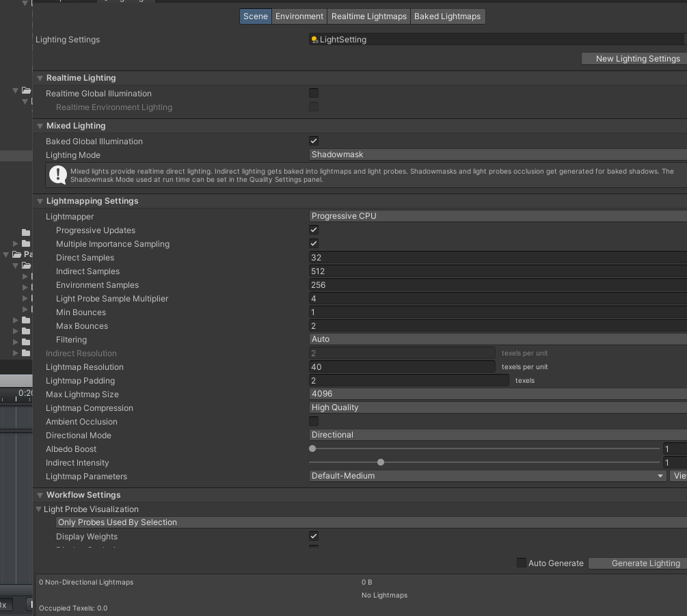Collapse the Workflow Settings foldout
The image size is (687, 616).
click(40, 494)
